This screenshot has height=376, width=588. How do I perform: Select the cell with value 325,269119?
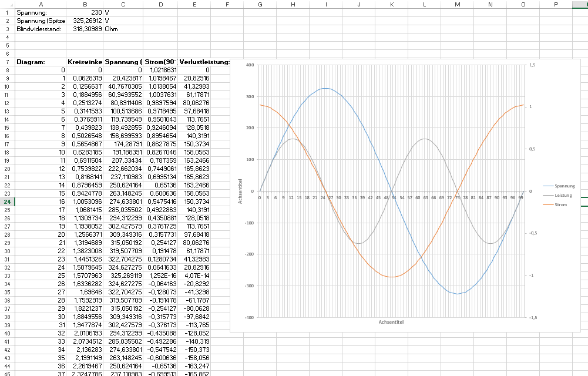click(123, 276)
